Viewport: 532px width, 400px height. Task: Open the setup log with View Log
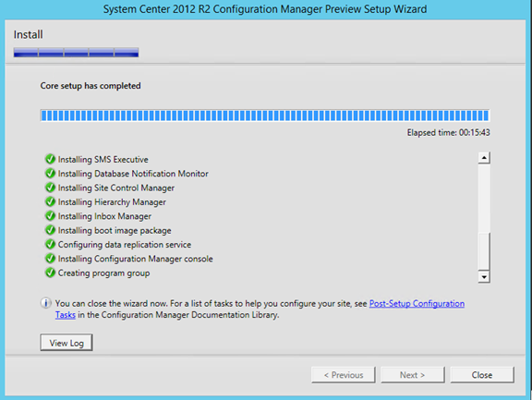coord(66,343)
